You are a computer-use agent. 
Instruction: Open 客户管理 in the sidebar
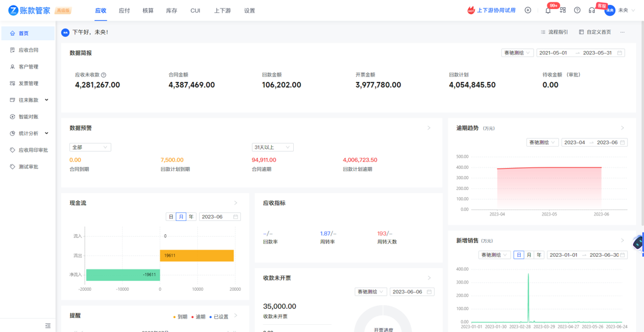tap(28, 67)
